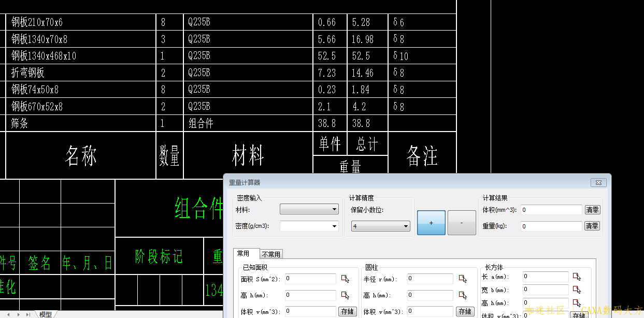Click the large plus (+) button

pos(431,223)
